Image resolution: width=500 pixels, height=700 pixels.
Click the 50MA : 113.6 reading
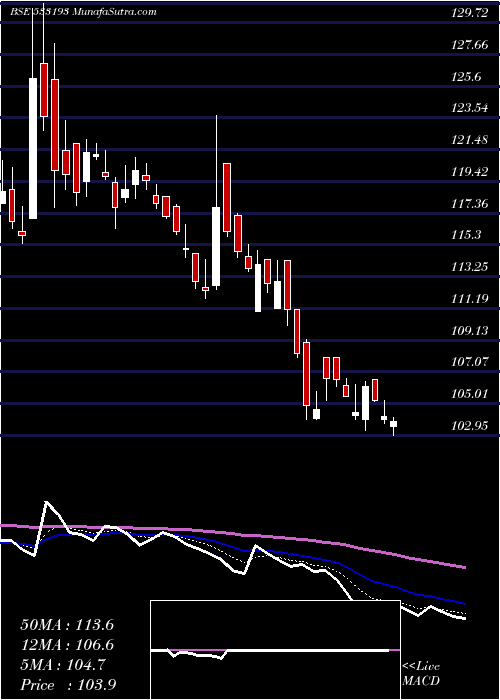click(x=67, y=625)
